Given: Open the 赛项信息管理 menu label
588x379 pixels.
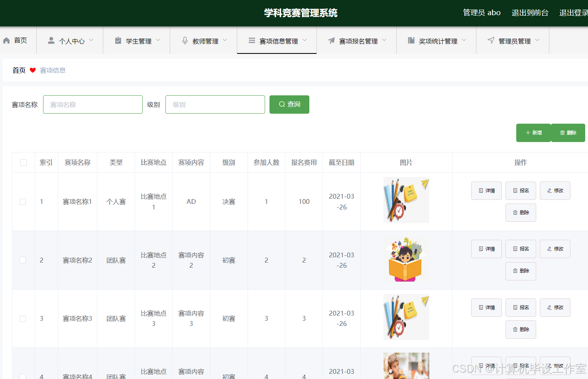Looking at the screenshot, I should [x=279, y=41].
